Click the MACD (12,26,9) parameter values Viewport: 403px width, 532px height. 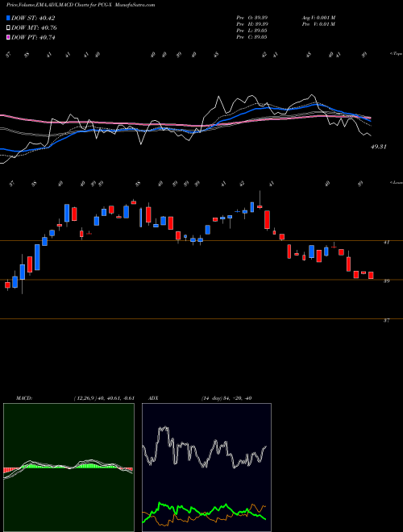tap(104, 398)
